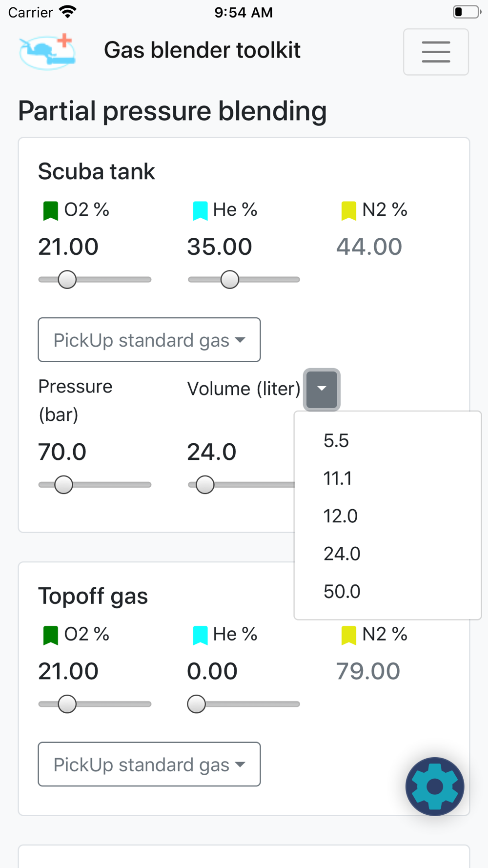The height and width of the screenshot is (868, 488).
Task: Tap the cyan He bookmark icon in Topoff gas
Action: (x=200, y=636)
